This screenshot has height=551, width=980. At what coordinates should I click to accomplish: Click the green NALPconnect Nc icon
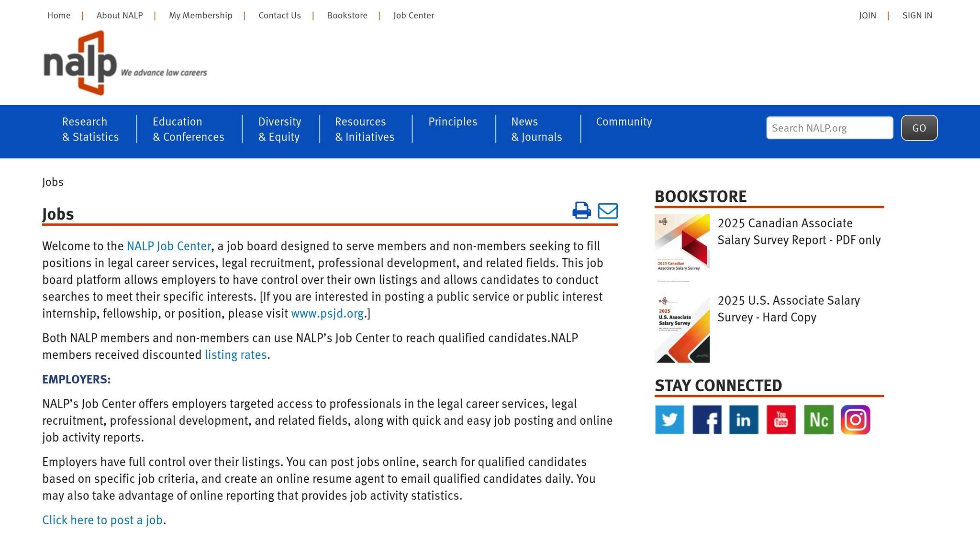pyautogui.click(x=818, y=419)
